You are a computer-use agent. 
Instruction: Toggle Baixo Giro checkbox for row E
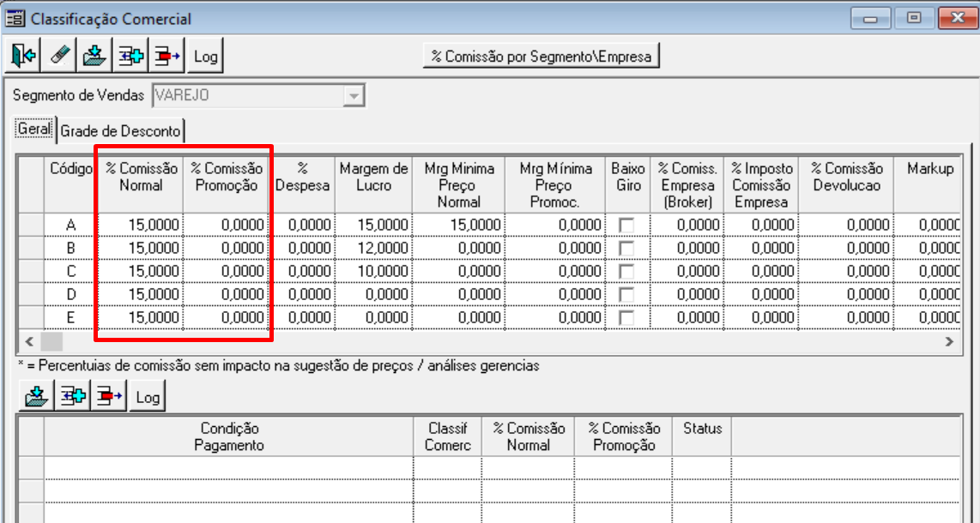coord(626,317)
